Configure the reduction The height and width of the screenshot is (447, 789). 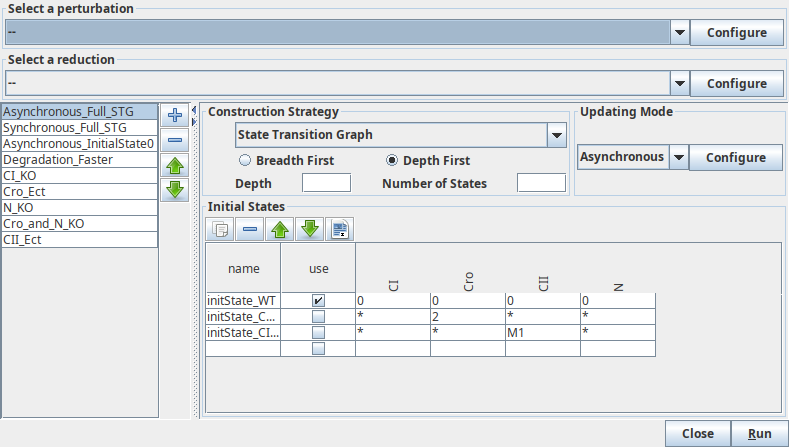[x=737, y=84]
